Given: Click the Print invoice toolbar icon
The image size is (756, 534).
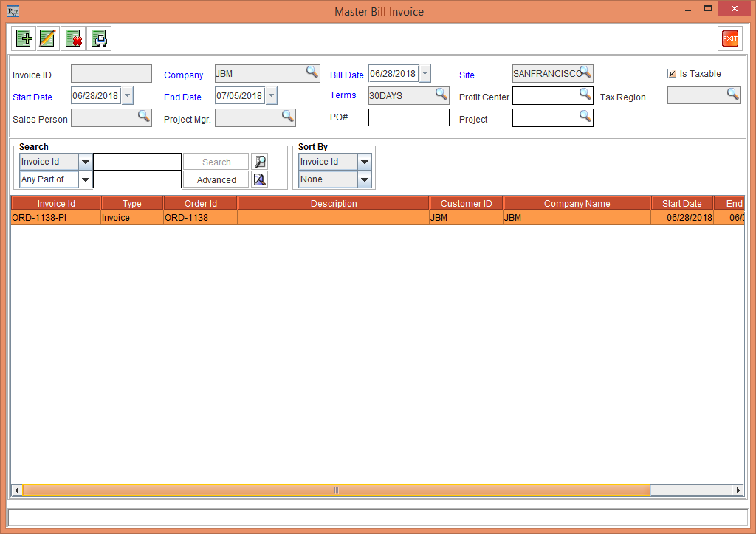Looking at the screenshot, I should click(99, 38).
